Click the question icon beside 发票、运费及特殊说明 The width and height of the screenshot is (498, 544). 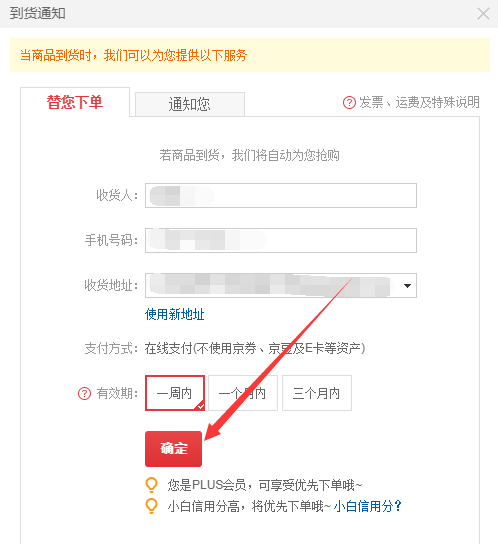(x=349, y=102)
